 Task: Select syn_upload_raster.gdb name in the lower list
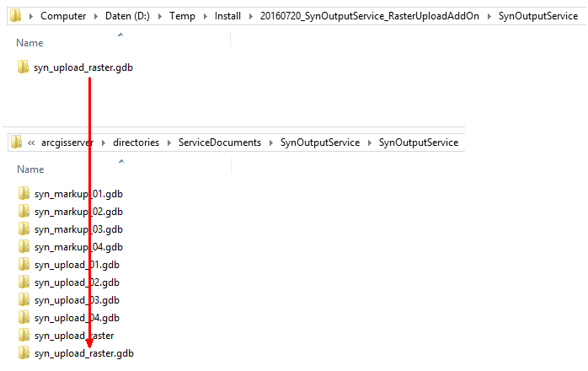coord(83,353)
